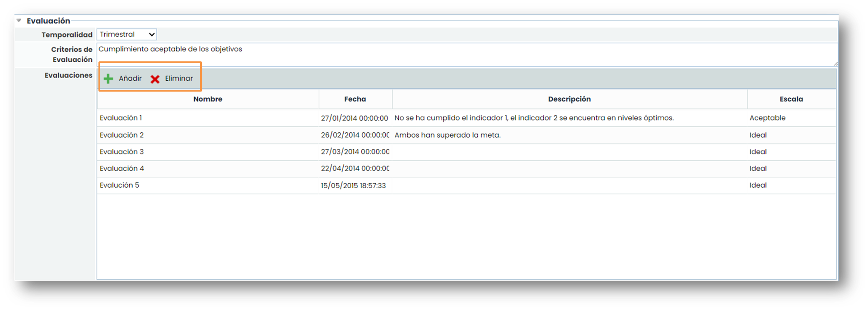Select the Evaluación 1 row
The width and height of the screenshot is (868, 310).
pyautogui.click(x=121, y=118)
